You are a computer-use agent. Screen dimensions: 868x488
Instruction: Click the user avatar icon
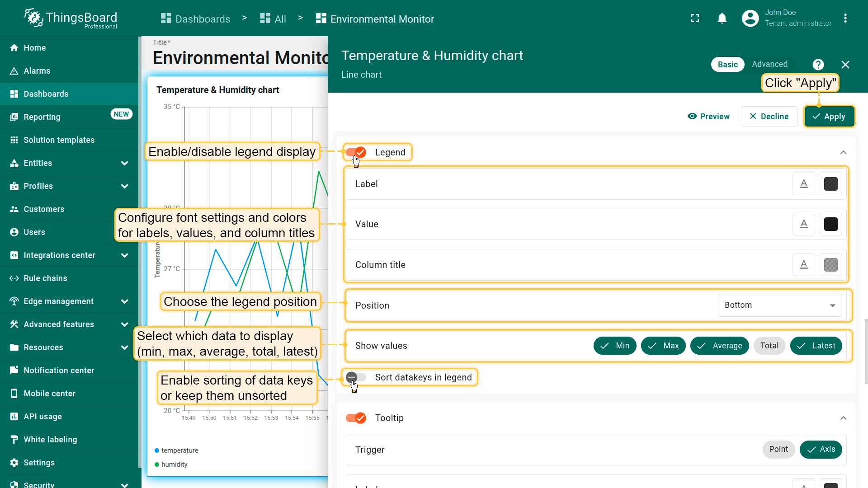point(750,19)
